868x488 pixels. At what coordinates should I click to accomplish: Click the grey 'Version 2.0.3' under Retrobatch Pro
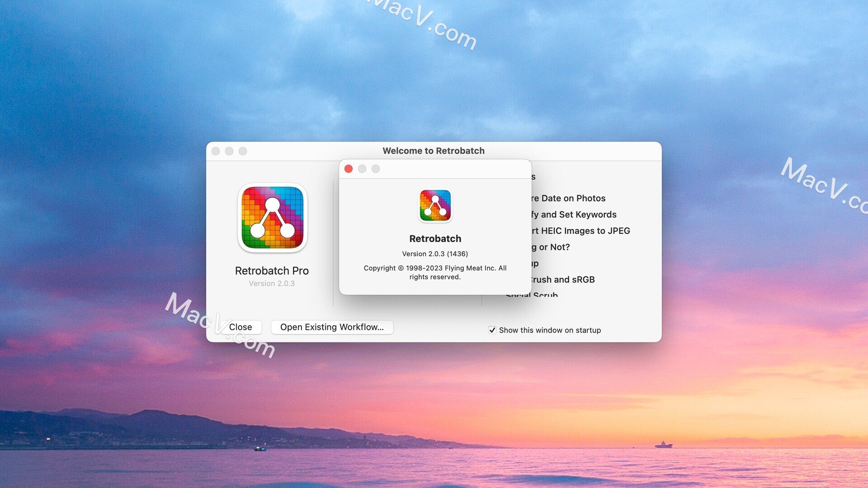272,284
